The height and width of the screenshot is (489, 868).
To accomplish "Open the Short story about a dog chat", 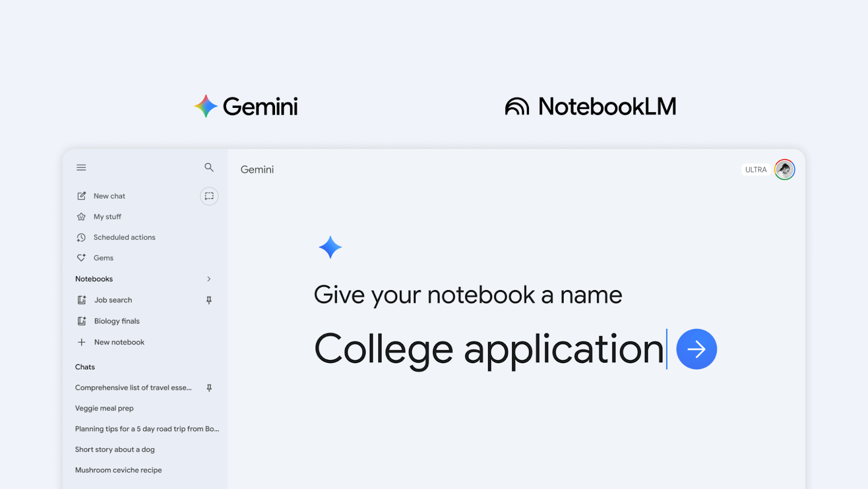I will 114,449.
